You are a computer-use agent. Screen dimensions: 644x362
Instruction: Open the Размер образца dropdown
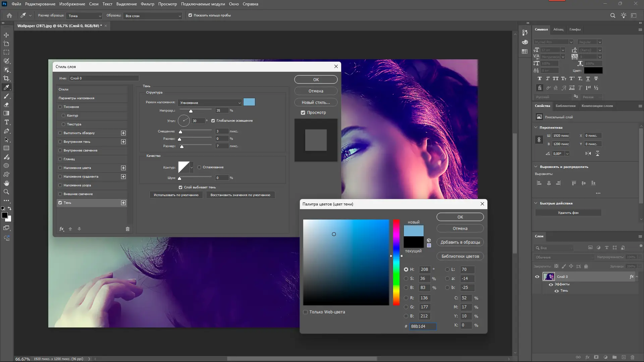[85, 16]
